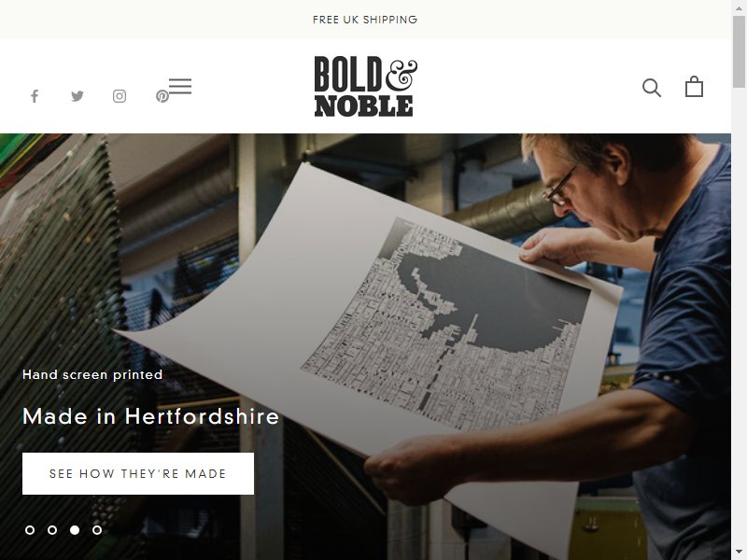
Task: Click the scrollbar down arrow
Action: click(x=739, y=553)
